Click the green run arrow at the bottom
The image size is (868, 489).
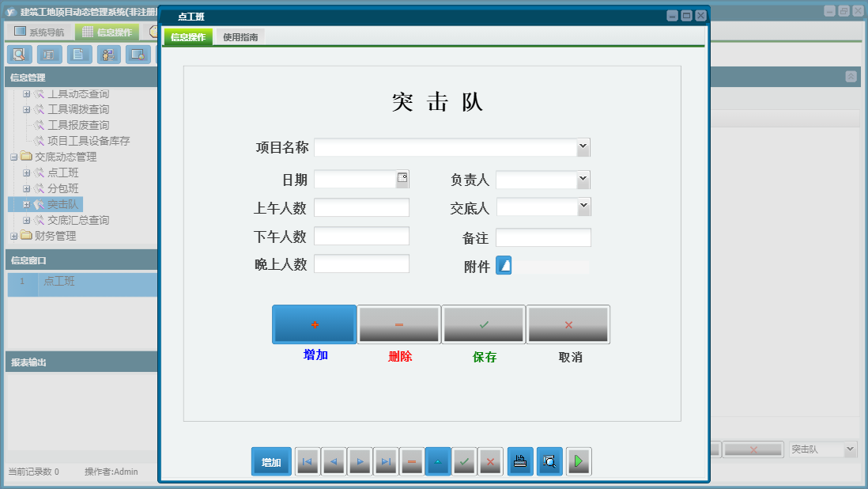tap(579, 461)
